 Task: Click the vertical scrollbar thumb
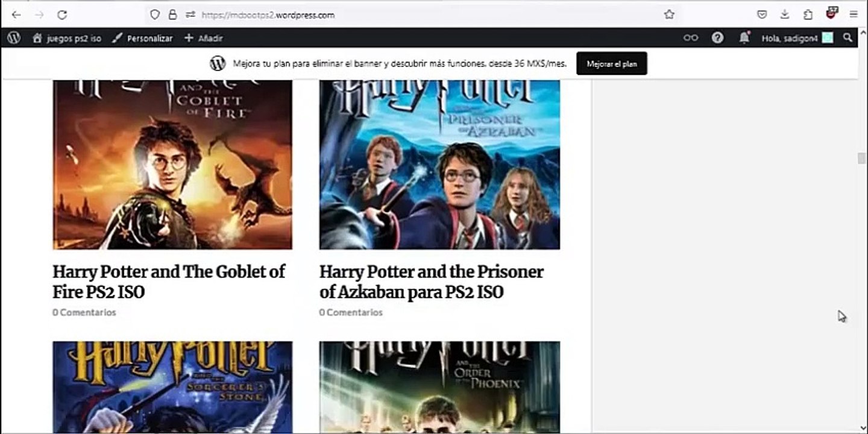click(861, 159)
